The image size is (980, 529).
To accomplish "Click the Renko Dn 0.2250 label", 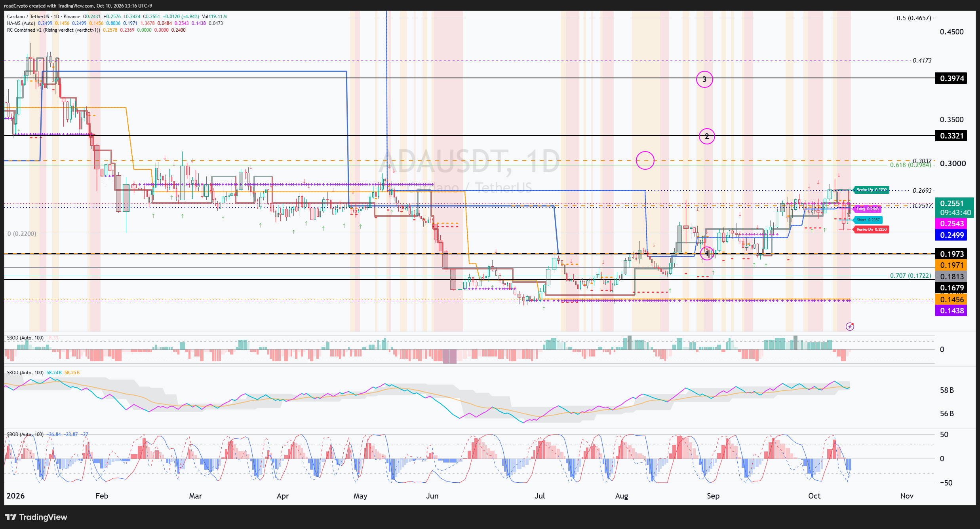I will pos(872,229).
